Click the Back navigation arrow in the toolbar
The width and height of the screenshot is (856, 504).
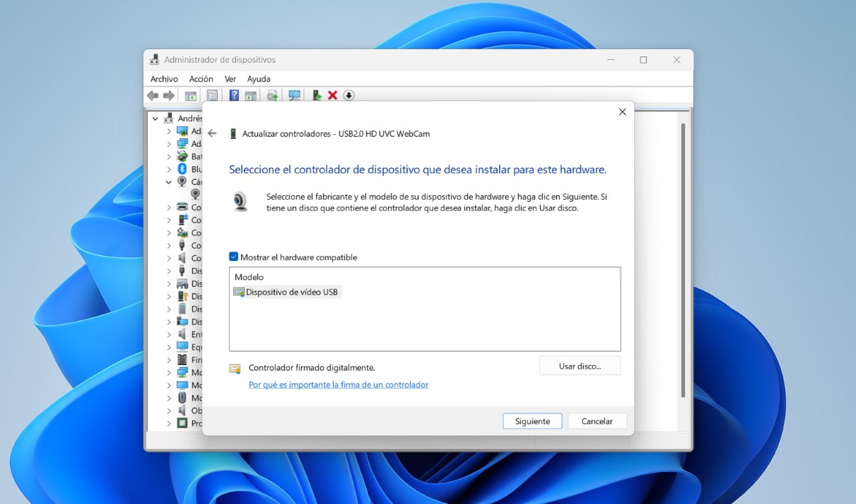click(153, 96)
